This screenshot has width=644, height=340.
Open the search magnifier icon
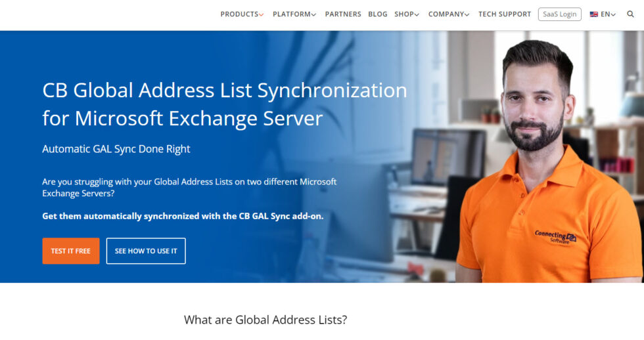(x=630, y=14)
